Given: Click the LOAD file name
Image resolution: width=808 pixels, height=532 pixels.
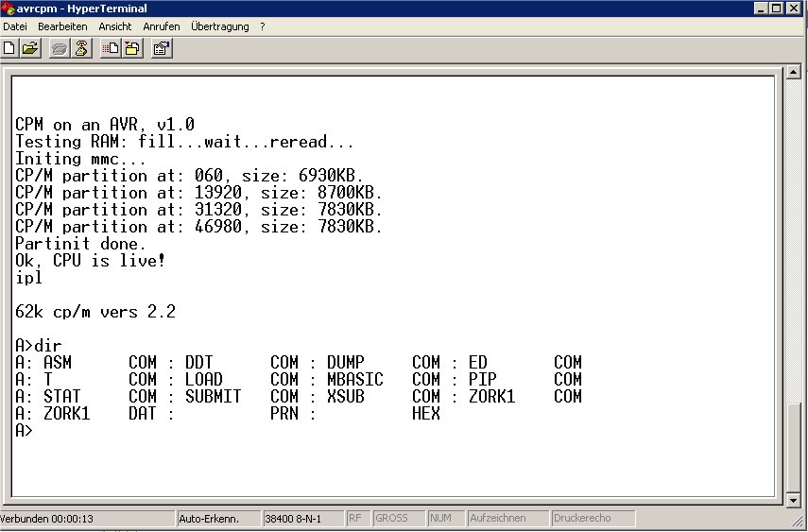Looking at the screenshot, I should [203, 379].
